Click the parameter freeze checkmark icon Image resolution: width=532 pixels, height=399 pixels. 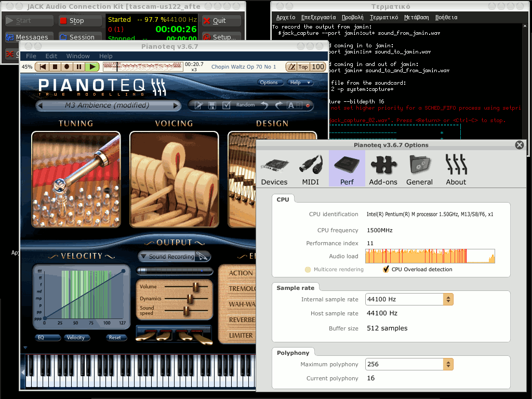[227, 105]
